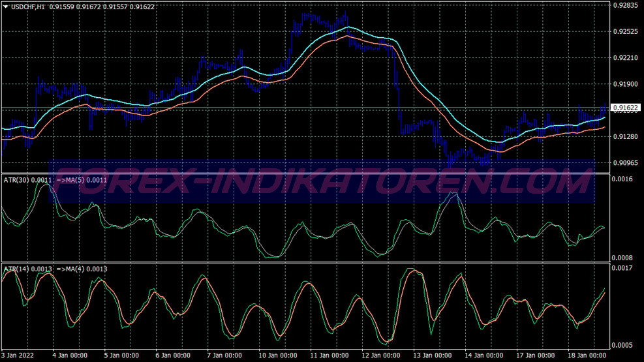Screen dimensions: 644x362
Task: Click the current price label 0.91622
Action: [626, 108]
